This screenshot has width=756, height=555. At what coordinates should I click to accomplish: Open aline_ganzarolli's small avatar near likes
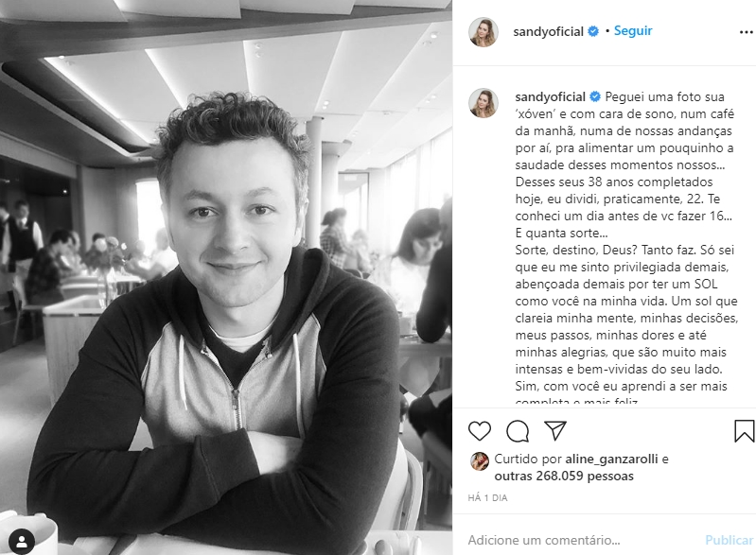480,461
